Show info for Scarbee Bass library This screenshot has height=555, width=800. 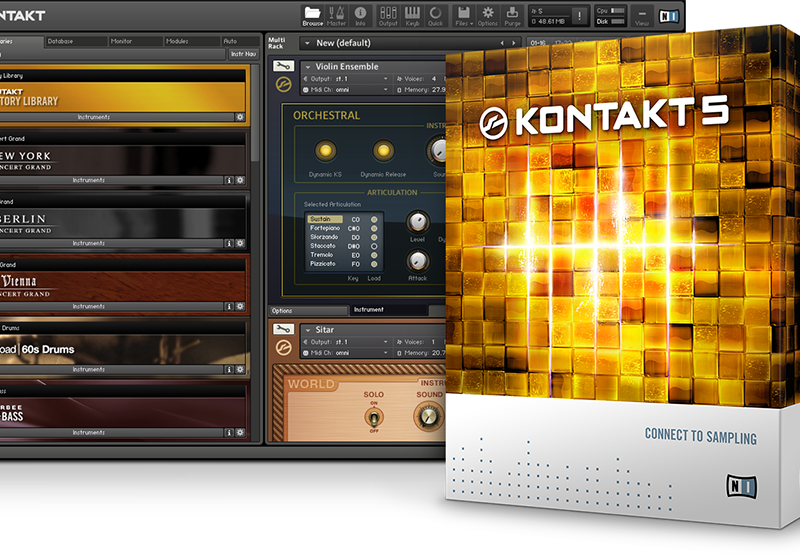229,433
